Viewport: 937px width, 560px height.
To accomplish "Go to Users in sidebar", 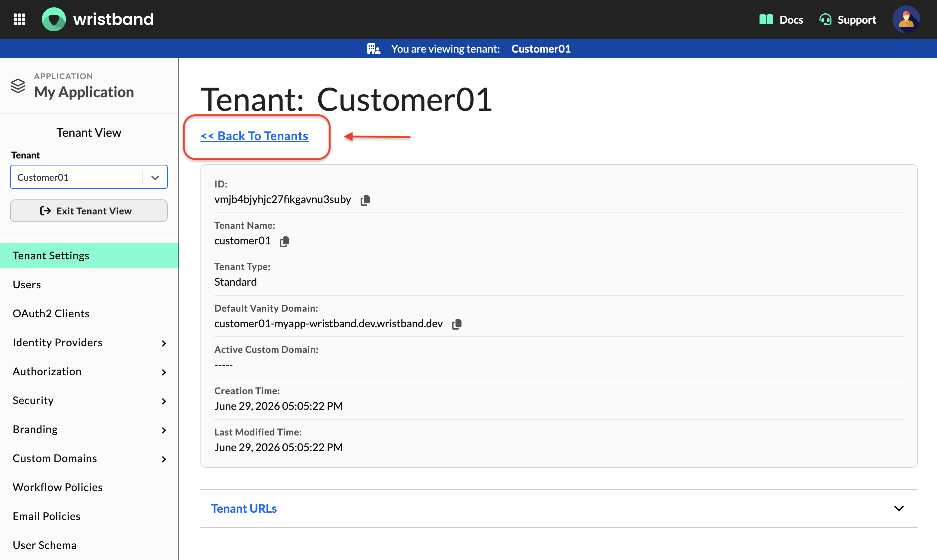I will coord(90,285).
